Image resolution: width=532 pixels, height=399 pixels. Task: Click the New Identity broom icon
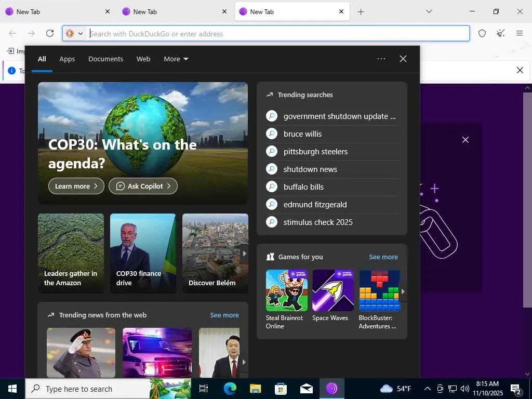pyautogui.click(x=501, y=33)
